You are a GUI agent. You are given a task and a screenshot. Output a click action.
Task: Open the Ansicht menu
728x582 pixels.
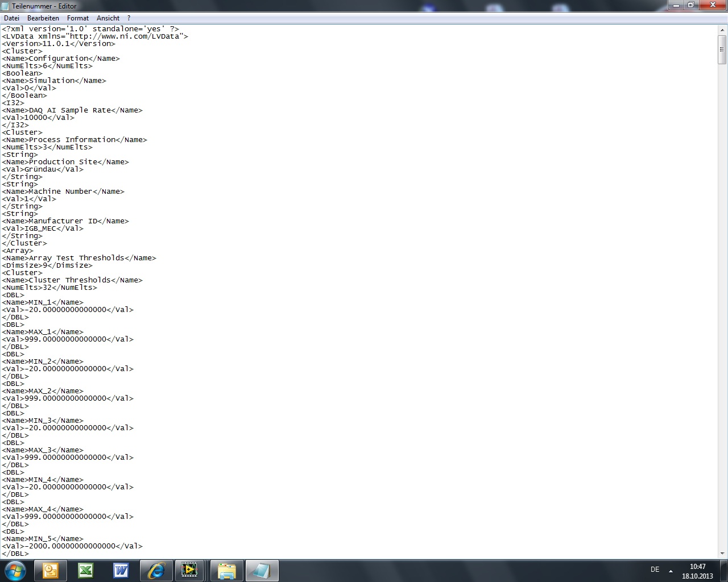tap(108, 18)
